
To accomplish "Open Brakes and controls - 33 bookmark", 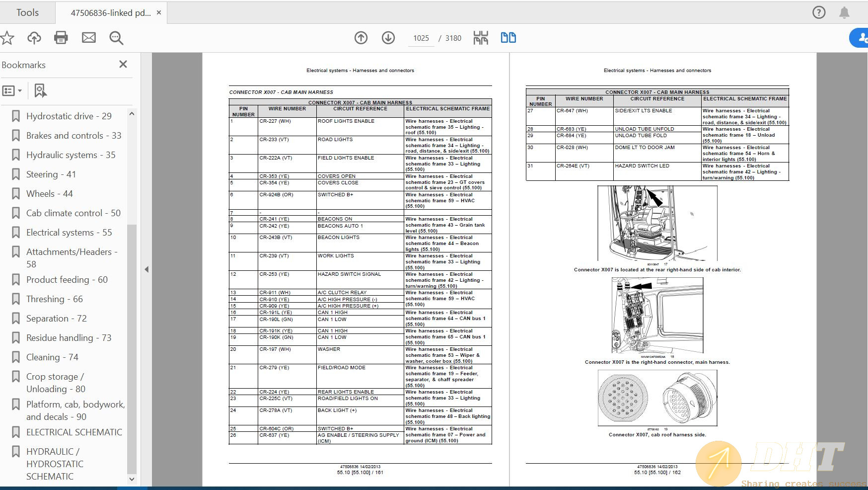I will tap(74, 135).
